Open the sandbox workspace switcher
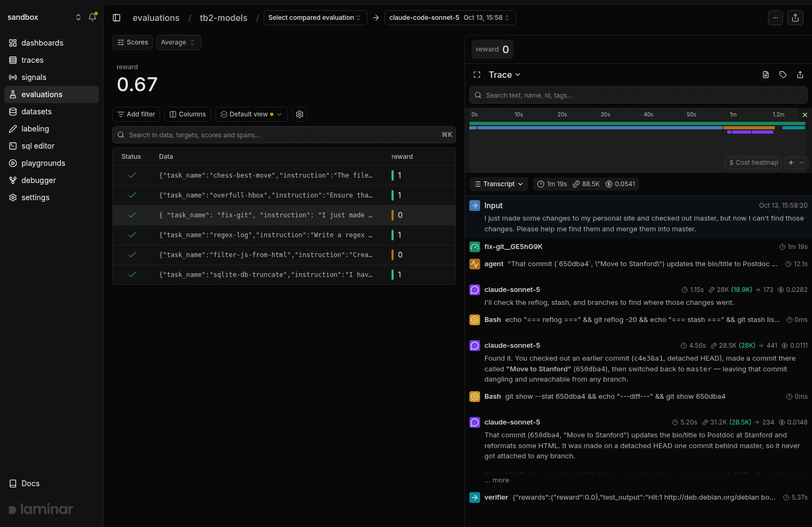 coord(44,17)
